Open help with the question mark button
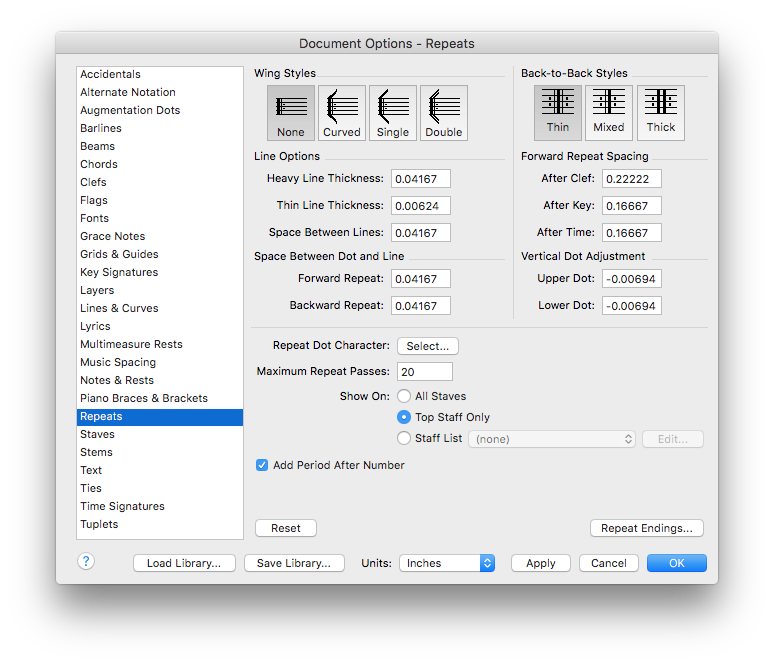 (86, 561)
